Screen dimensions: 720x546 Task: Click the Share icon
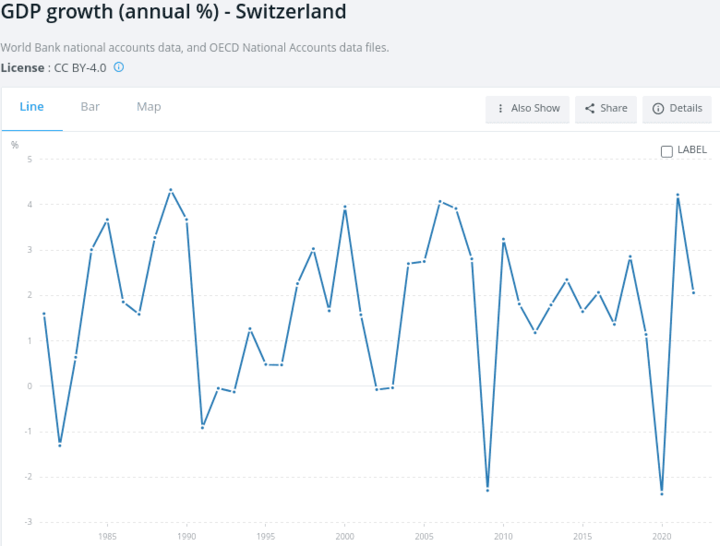tap(589, 108)
